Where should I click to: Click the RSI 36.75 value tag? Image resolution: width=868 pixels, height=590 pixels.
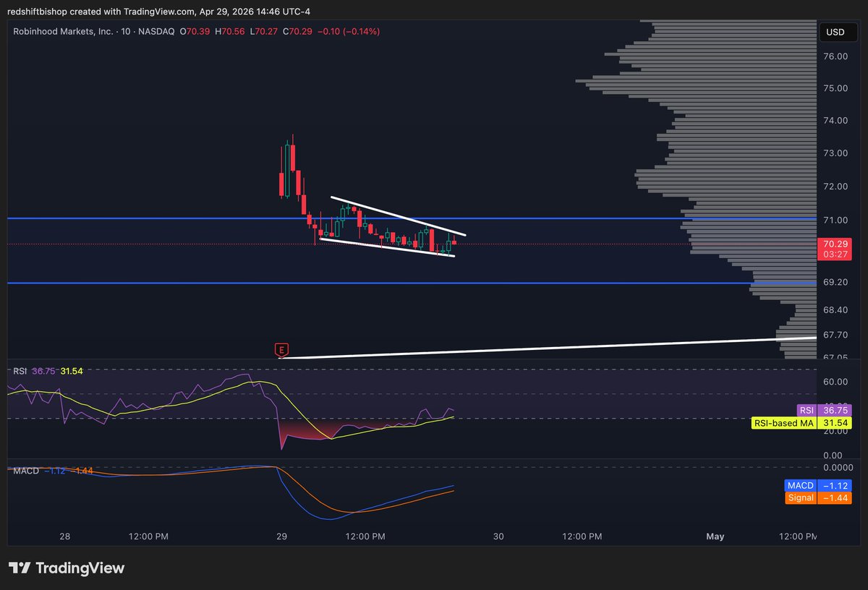824,409
